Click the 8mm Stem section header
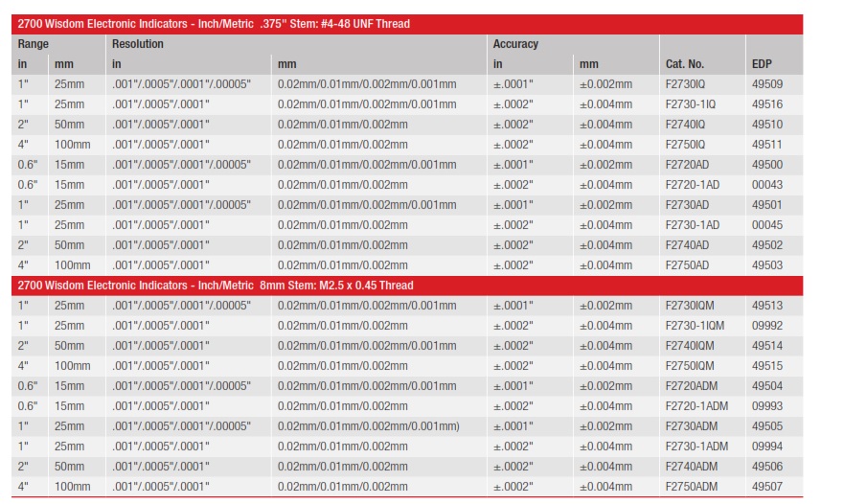 tap(407, 286)
